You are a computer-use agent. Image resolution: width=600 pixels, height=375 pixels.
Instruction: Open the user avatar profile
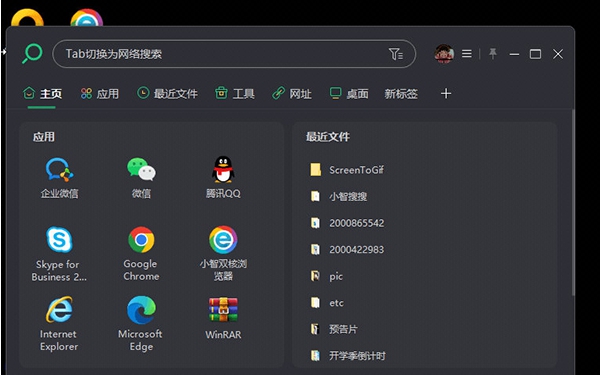(x=444, y=54)
